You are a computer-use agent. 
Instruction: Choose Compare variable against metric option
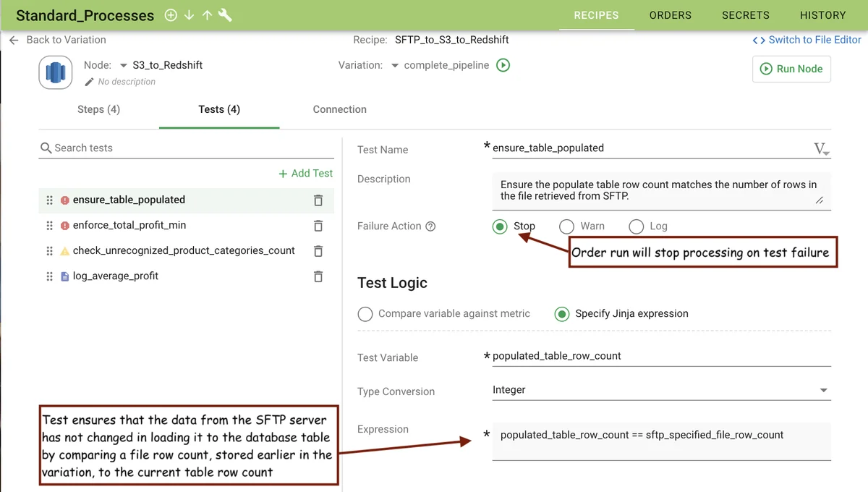coord(366,314)
